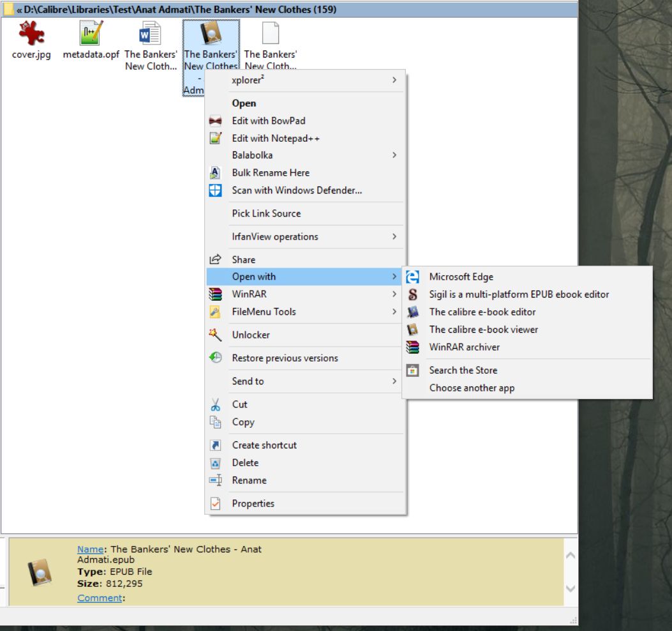This screenshot has width=672, height=631.
Task: Expand the Balabolka submenu arrow
Action: coord(394,155)
